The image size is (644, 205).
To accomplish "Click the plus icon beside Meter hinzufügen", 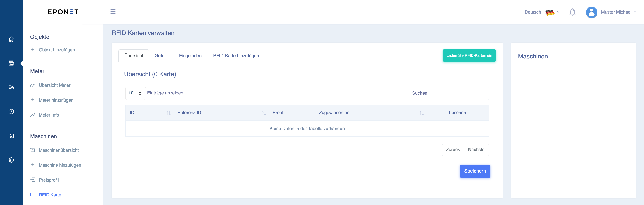I will click(x=33, y=100).
